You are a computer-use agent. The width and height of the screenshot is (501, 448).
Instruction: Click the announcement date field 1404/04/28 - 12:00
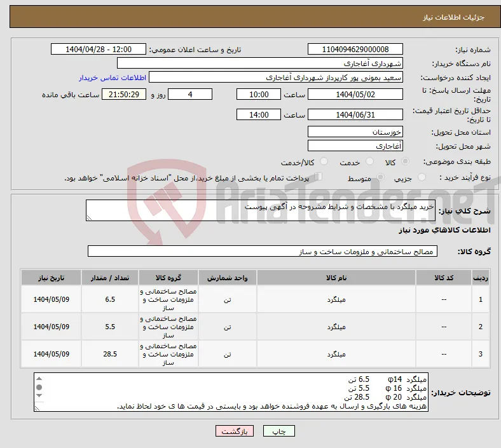(99, 49)
